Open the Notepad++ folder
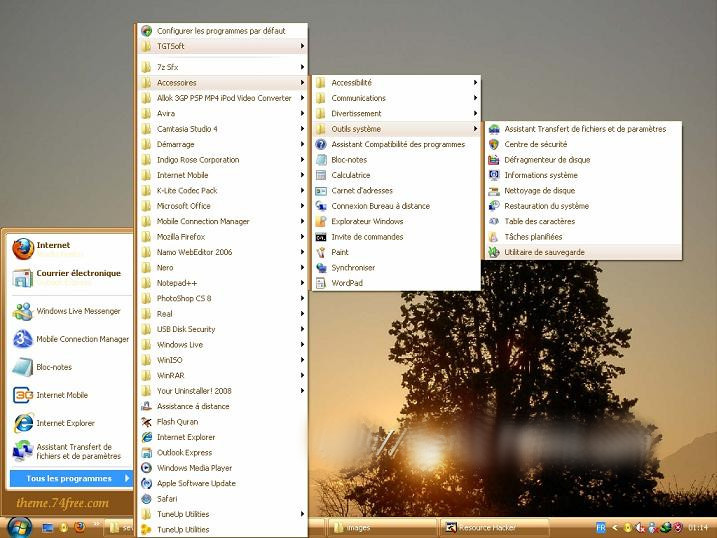Screen dimensions: 717x538 223,283
